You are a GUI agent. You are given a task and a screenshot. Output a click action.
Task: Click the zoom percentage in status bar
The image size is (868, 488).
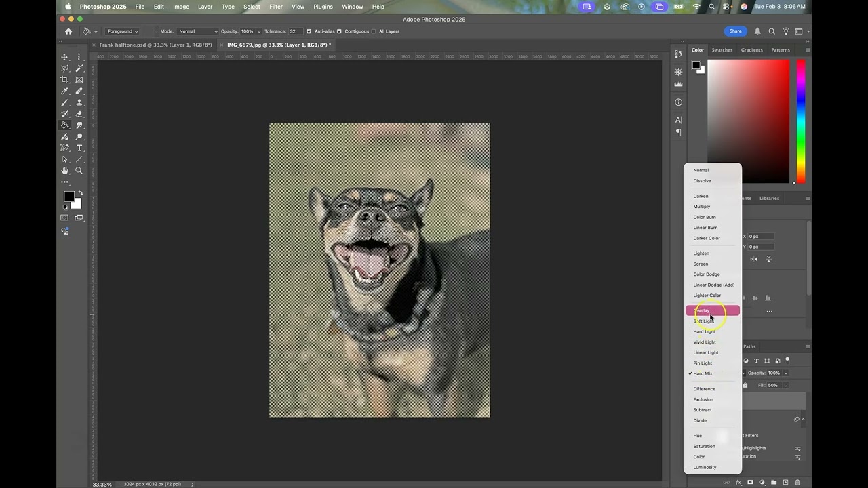tap(102, 484)
